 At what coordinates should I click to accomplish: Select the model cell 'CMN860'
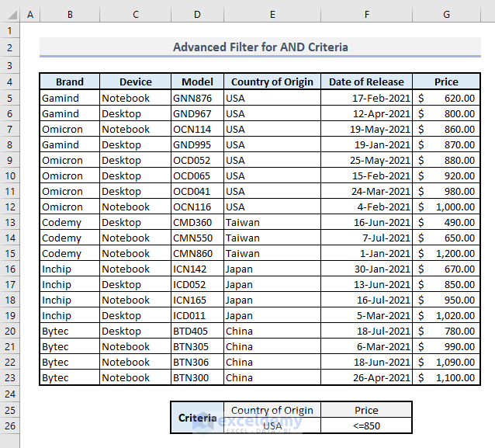197,253
